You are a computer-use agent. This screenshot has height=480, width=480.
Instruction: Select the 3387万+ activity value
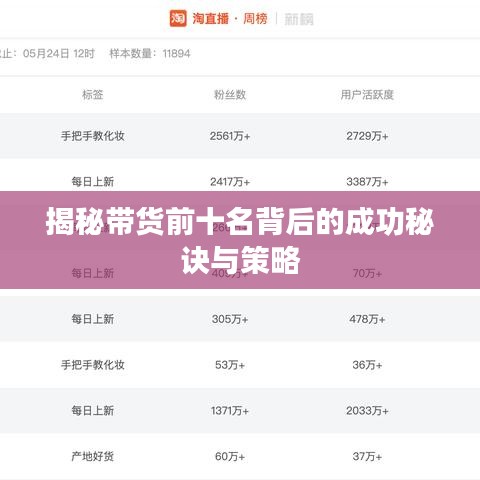pos(367,182)
